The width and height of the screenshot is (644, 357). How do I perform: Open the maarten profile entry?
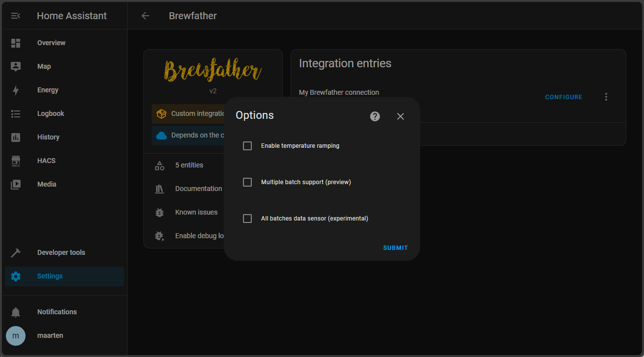pyautogui.click(x=64, y=335)
